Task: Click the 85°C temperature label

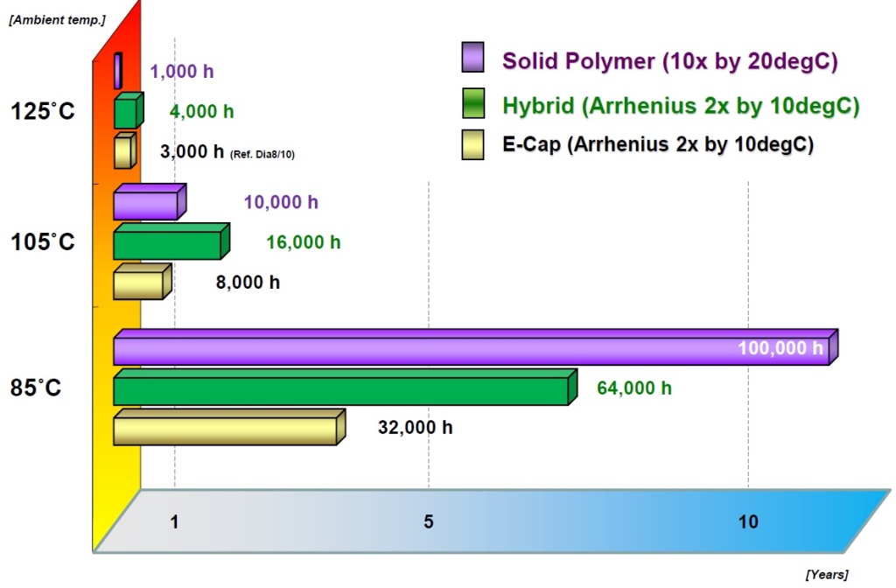Action: (x=37, y=388)
